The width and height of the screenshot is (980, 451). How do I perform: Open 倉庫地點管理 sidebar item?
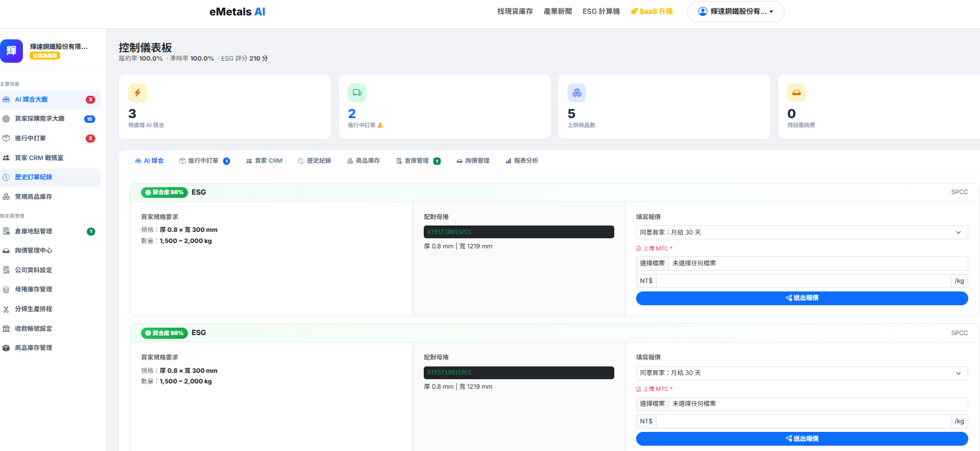pos(49,231)
